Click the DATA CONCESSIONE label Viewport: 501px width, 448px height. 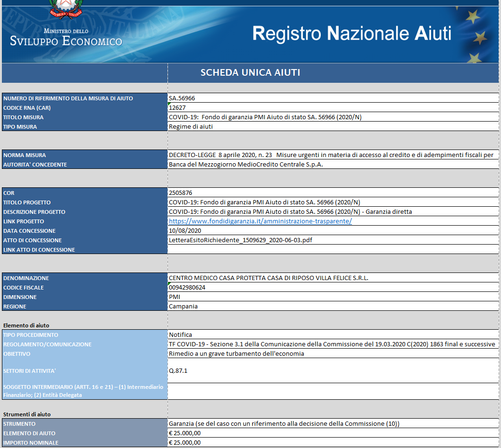85,231
